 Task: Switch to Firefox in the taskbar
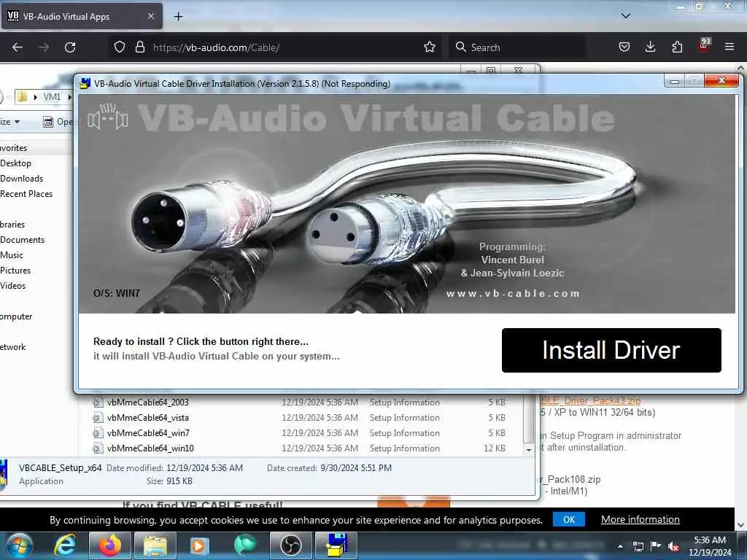coord(110,545)
